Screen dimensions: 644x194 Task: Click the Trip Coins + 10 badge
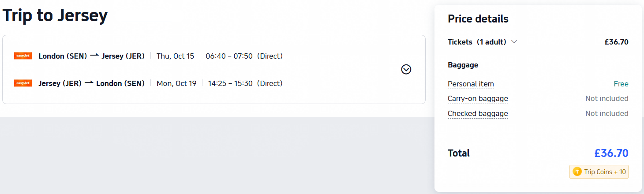pyautogui.click(x=599, y=172)
